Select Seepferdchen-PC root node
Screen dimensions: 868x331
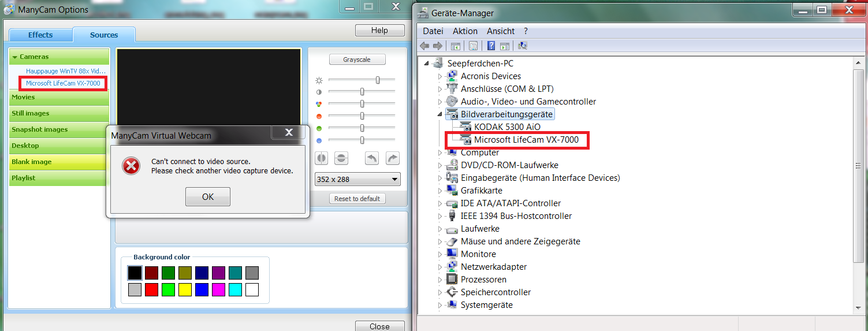480,64
